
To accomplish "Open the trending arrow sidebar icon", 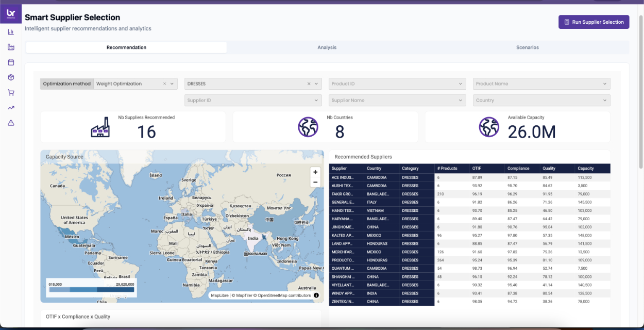I will 11,108.
